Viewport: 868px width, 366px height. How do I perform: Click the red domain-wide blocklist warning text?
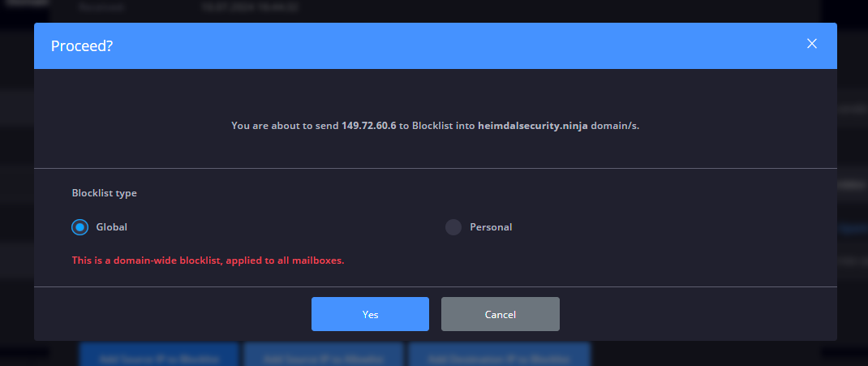208,261
